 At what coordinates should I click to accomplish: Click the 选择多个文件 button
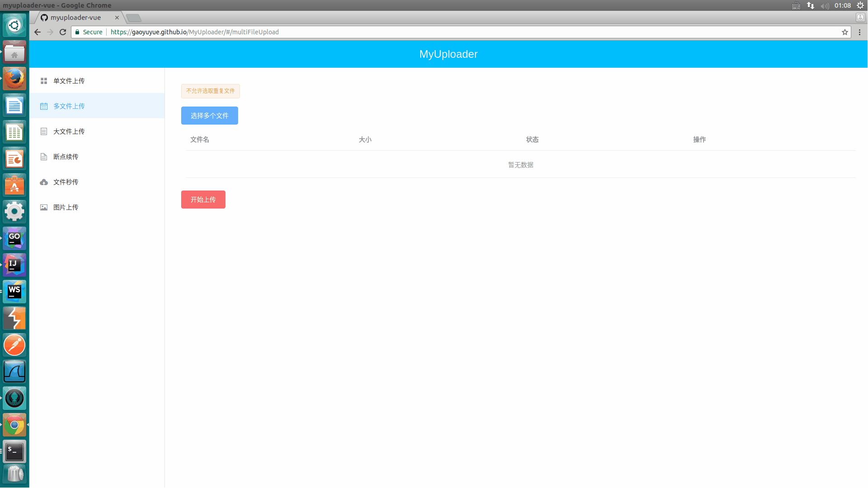coord(209,116)
